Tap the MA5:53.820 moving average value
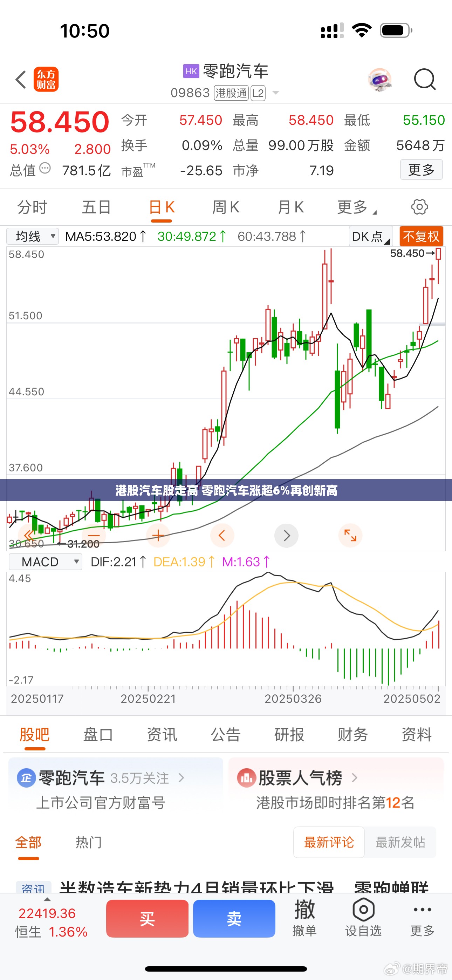 click(x=106, y=236)
